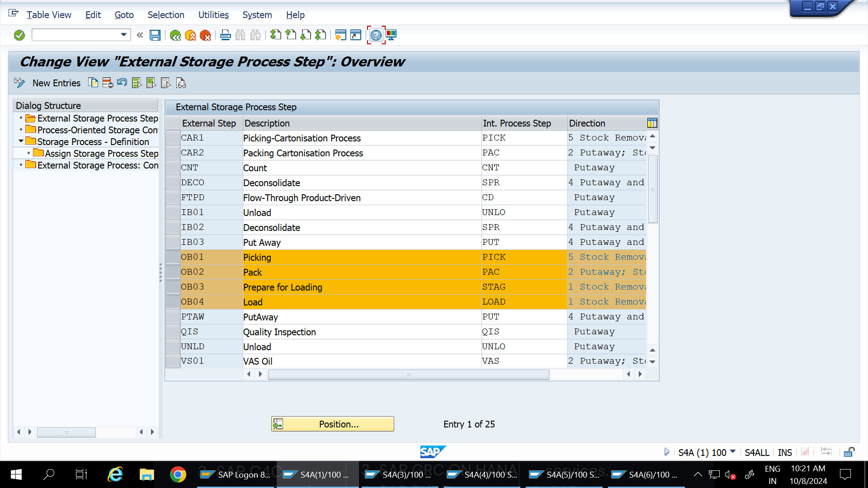Click the Position... button
Image resolution: width=868 pixels, height=488 pixels.
[333, 424]
